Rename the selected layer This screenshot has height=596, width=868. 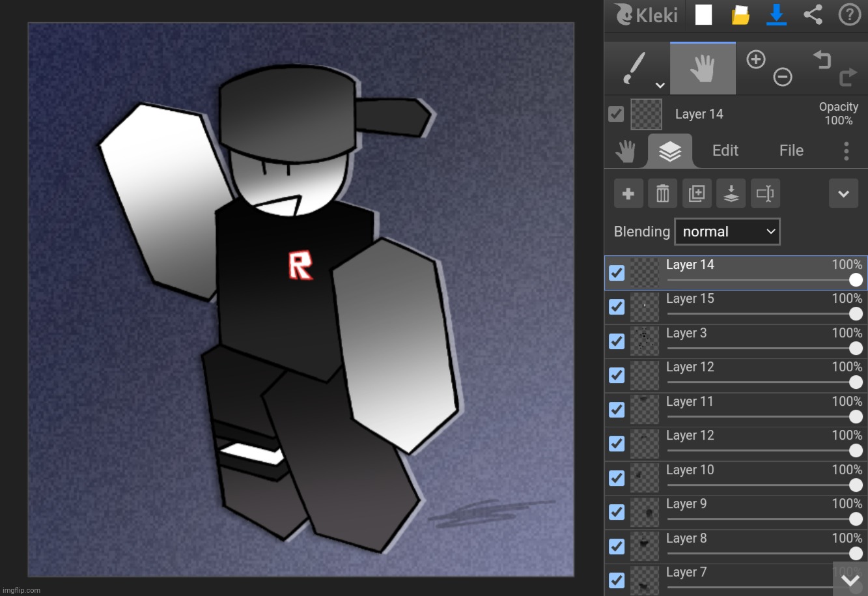tap(765, 193)
